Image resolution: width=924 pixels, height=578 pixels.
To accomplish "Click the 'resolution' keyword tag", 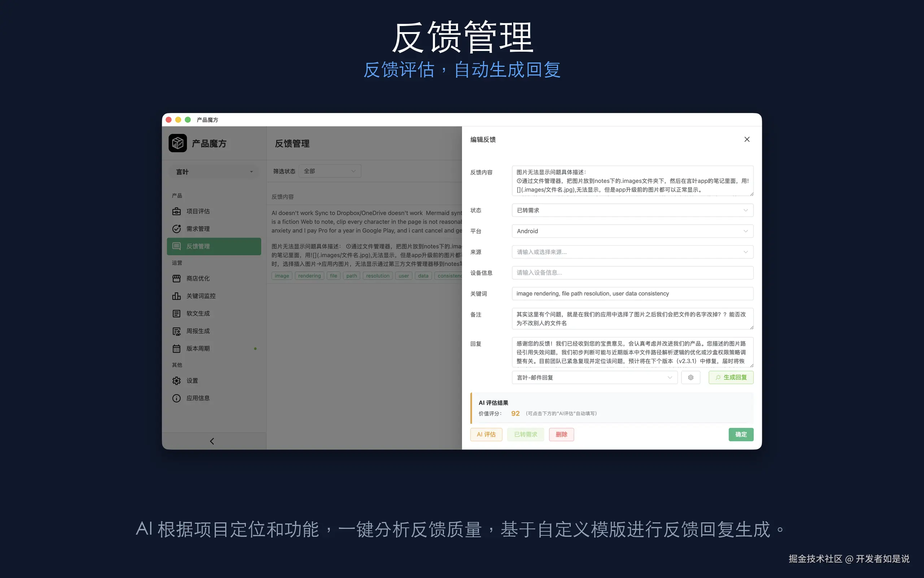I will coord(378,276).
